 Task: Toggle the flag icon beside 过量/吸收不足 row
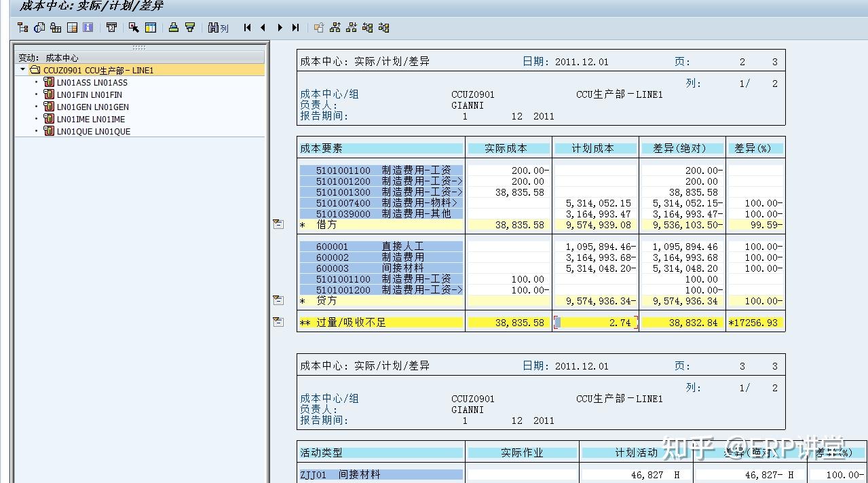tap(278, 322)
